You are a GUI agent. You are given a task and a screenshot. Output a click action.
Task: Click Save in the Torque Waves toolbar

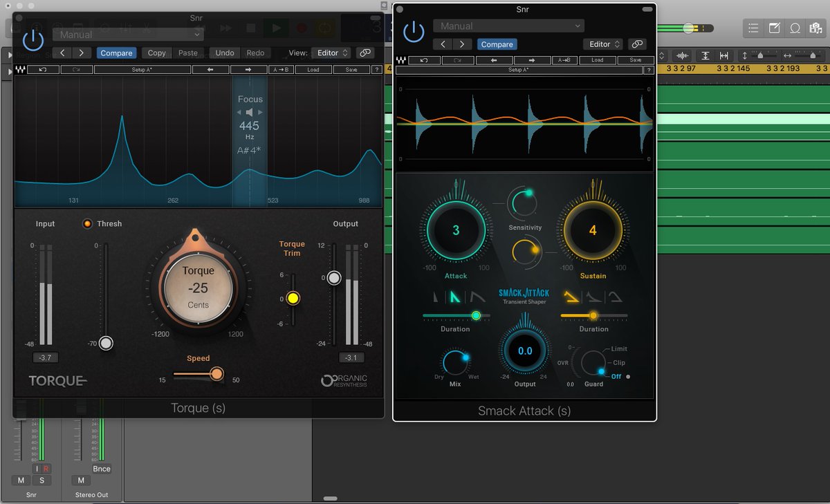pyautogui.click(x=351, y=70)
